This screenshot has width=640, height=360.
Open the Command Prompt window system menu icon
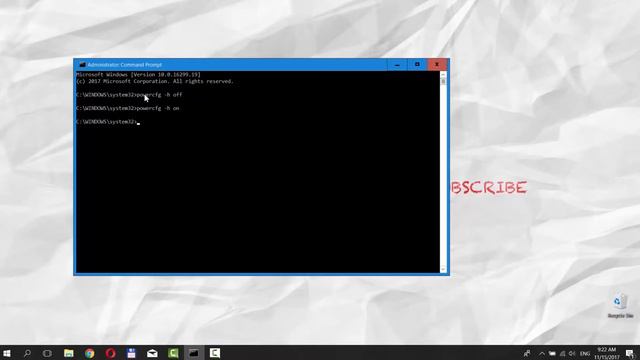82,64
